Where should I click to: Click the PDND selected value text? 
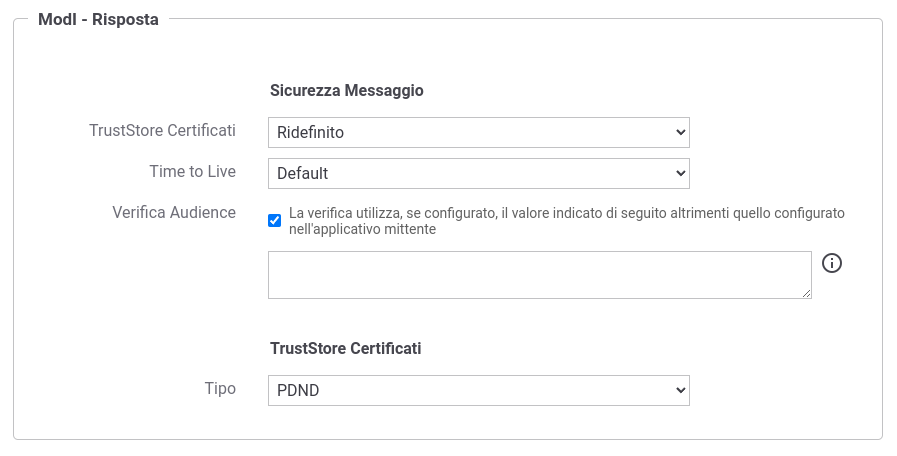[x=298, y=391]
